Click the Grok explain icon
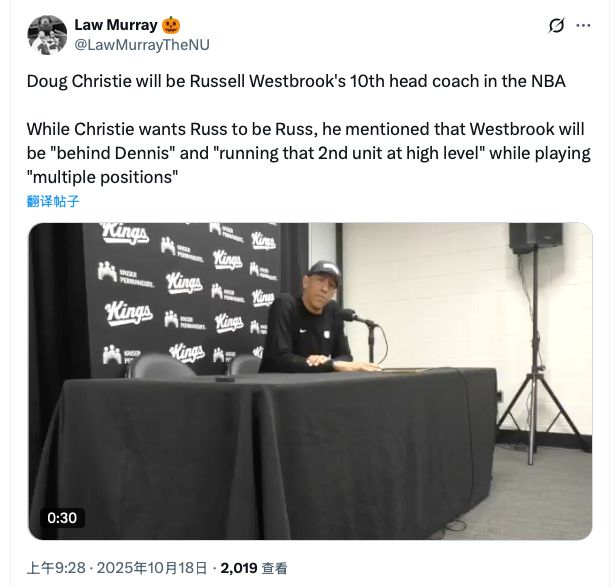Image resolution: width=615 pixels, height=587 pixels. click(x=556, y=26)
